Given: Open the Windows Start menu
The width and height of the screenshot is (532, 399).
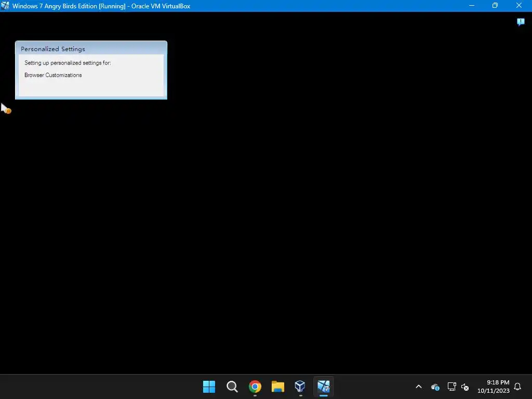Looking at the screenshot, I should (x=209, y=387).
